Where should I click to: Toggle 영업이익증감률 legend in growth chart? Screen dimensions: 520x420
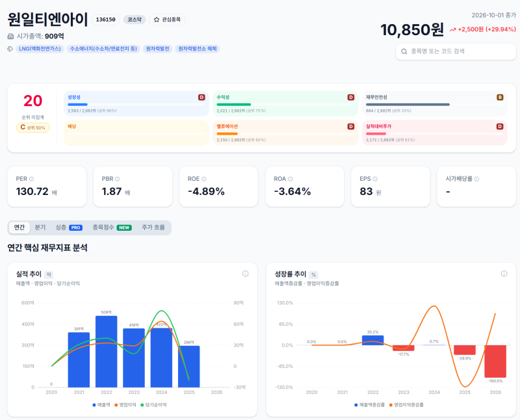tap(407, 405)
